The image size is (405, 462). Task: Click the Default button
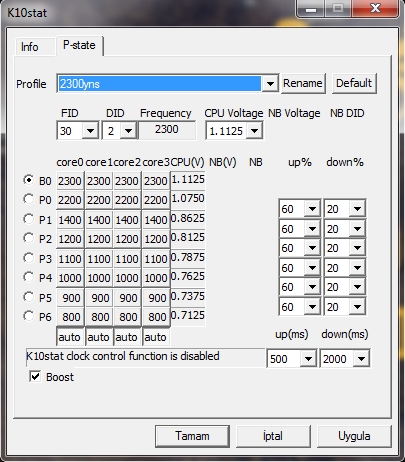point(354,83)
